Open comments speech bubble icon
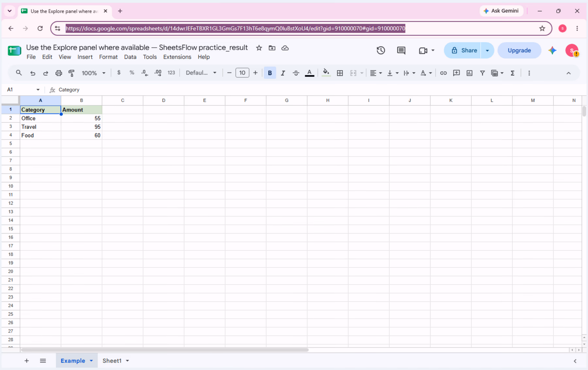 401,50
